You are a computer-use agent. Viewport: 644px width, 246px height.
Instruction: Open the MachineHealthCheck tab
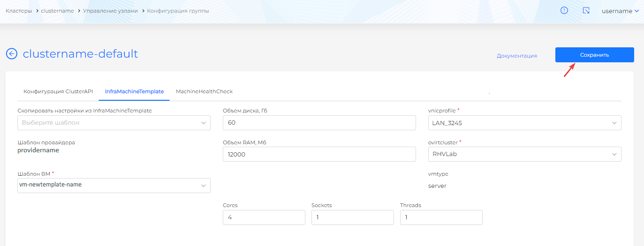click(x=204, y=91)
